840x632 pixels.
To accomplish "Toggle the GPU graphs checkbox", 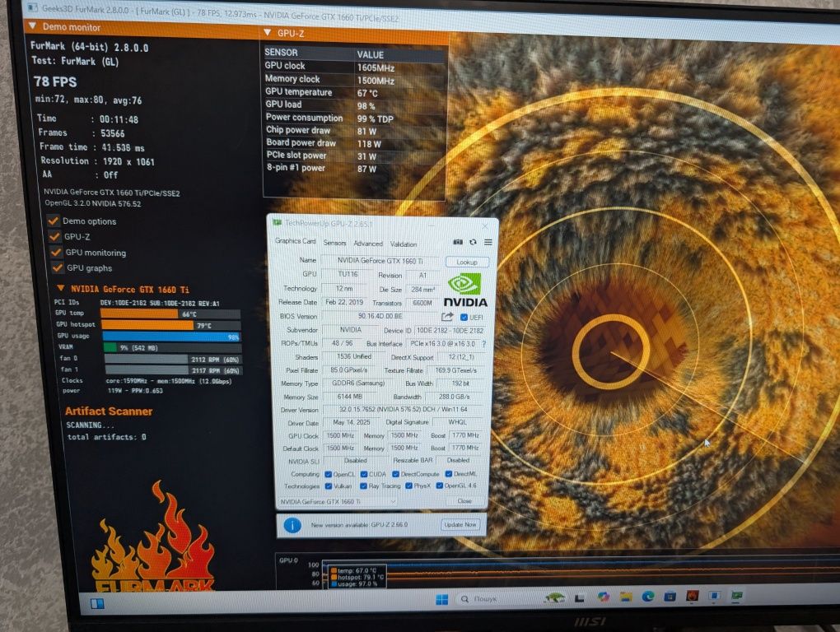I will (x=58, y=267).
